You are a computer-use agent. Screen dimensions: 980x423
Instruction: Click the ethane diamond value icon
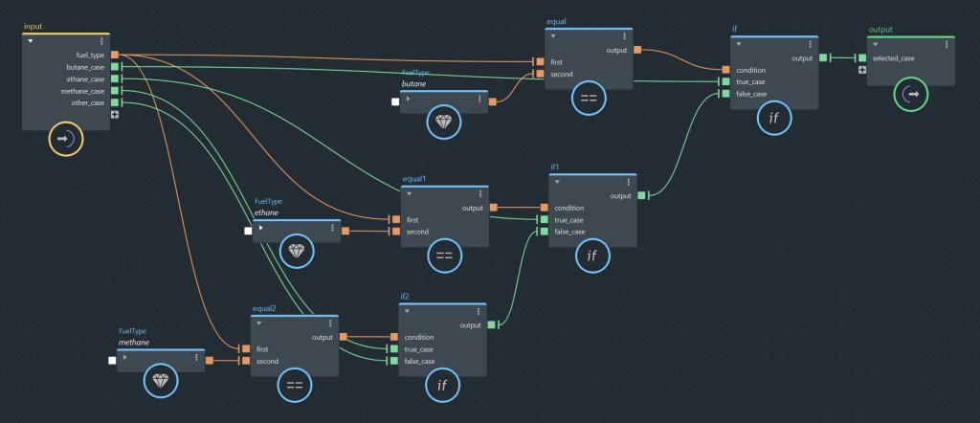pyautogui.click(x=296, y=251)
